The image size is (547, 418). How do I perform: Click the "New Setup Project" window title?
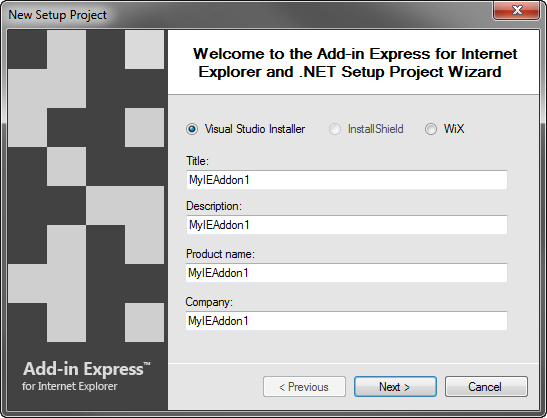tap(58, 15)
